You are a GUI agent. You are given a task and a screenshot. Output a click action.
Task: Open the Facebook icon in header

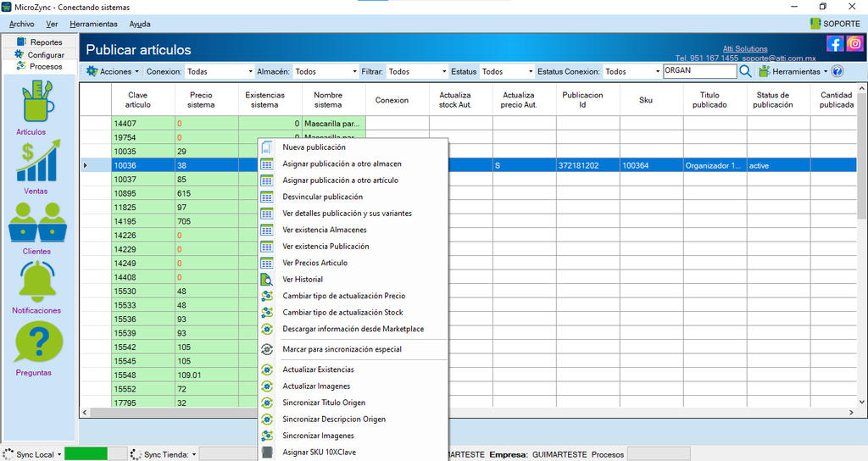[835, 43]
